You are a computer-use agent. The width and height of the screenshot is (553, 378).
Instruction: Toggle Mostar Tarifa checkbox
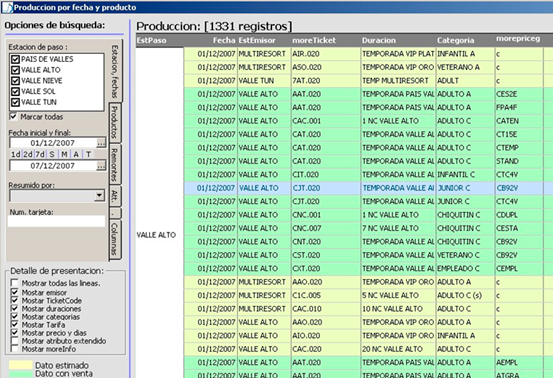pyautogui.click(x=14, y=324)
